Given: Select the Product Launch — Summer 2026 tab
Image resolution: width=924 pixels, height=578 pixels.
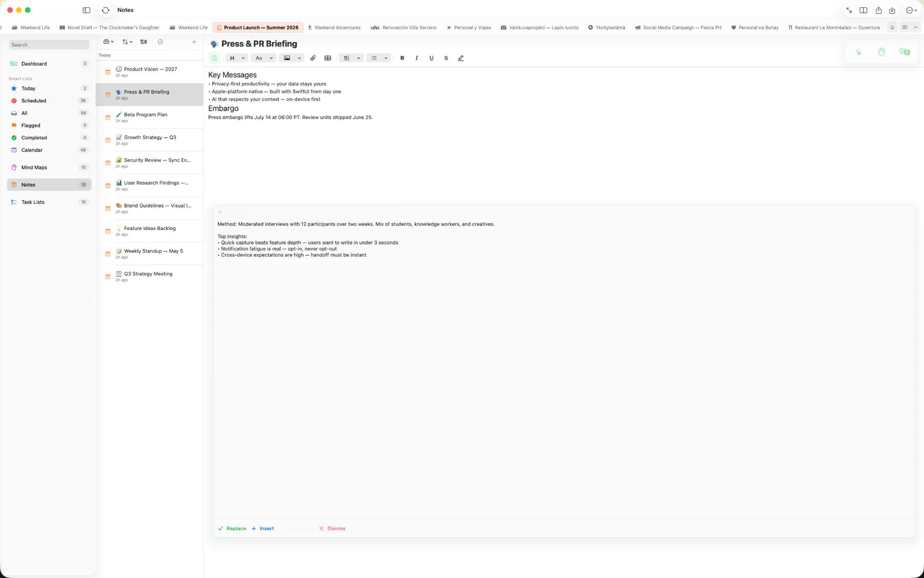Looking at the screenshot, I should 258,28.
